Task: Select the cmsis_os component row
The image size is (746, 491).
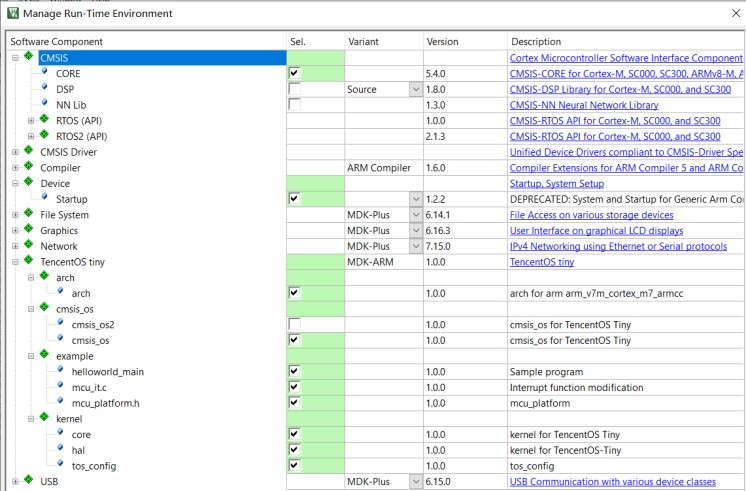Action: (x=90, y=341)
